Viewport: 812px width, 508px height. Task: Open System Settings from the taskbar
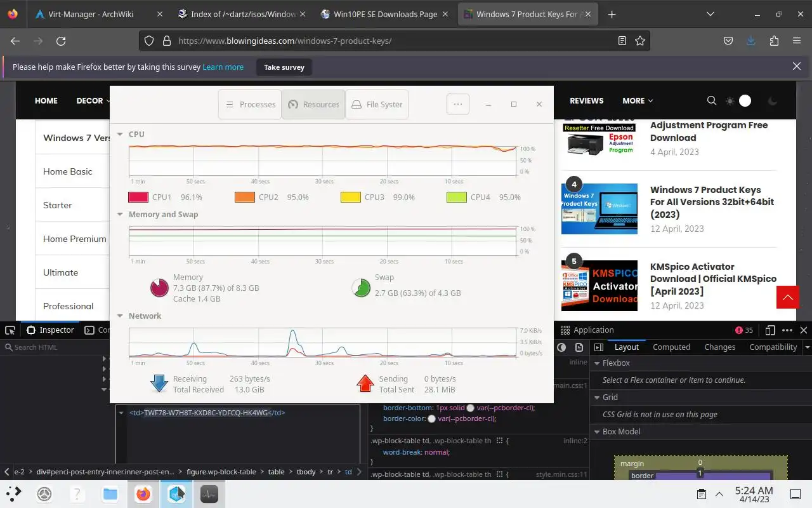(44, 493)
